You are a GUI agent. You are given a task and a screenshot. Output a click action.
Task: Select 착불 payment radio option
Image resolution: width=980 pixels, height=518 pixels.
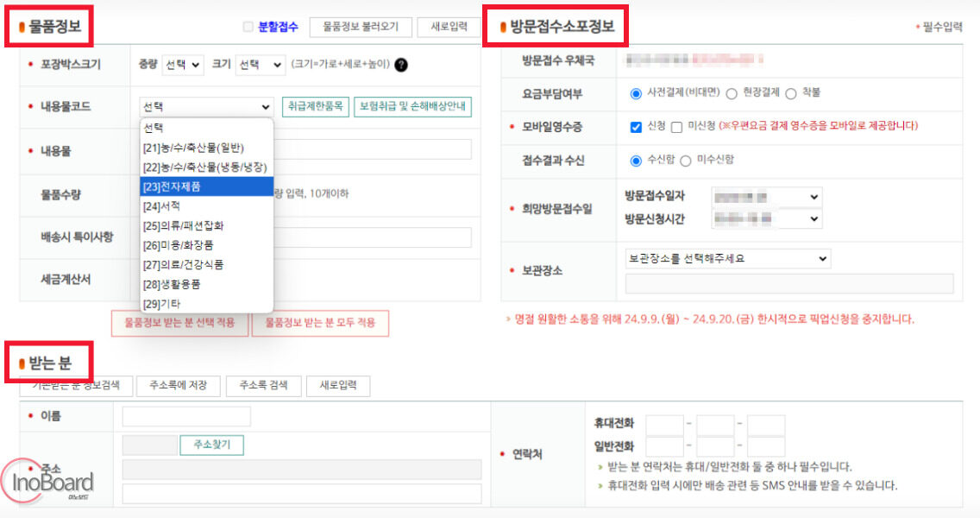(790, 94)
